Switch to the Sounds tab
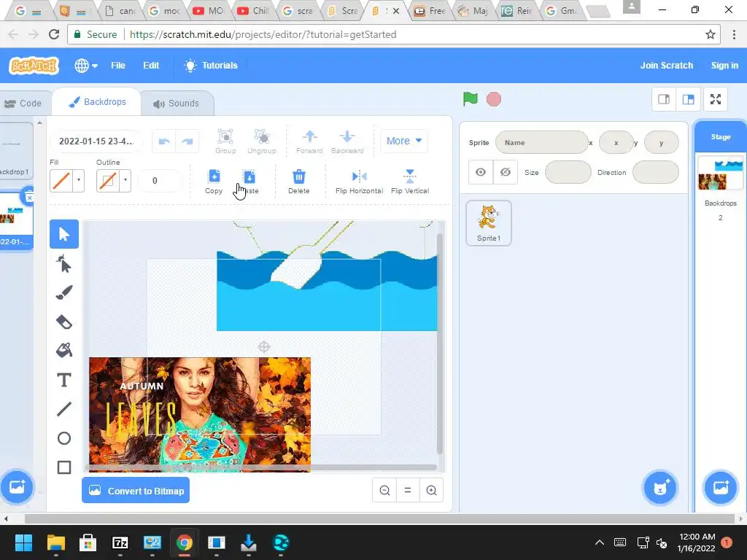The height and width of the screenshot is (560, 747). (x=177, y=104)
